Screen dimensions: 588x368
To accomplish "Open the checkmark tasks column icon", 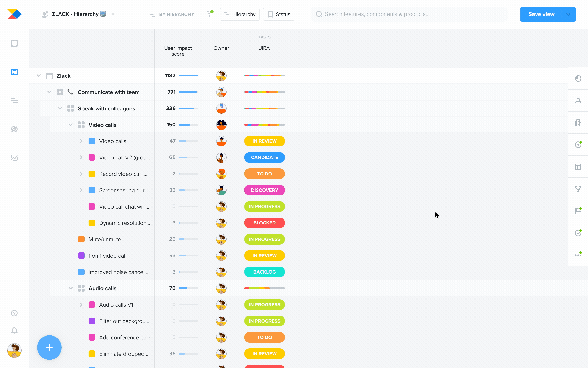I will point(578,233).
